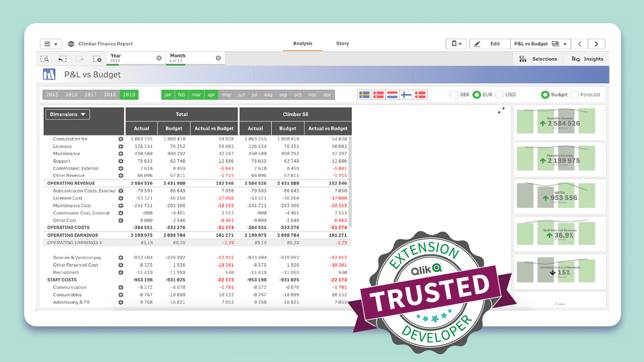Open the smart search selection tool
644x362 pixels.
(45, 59)
